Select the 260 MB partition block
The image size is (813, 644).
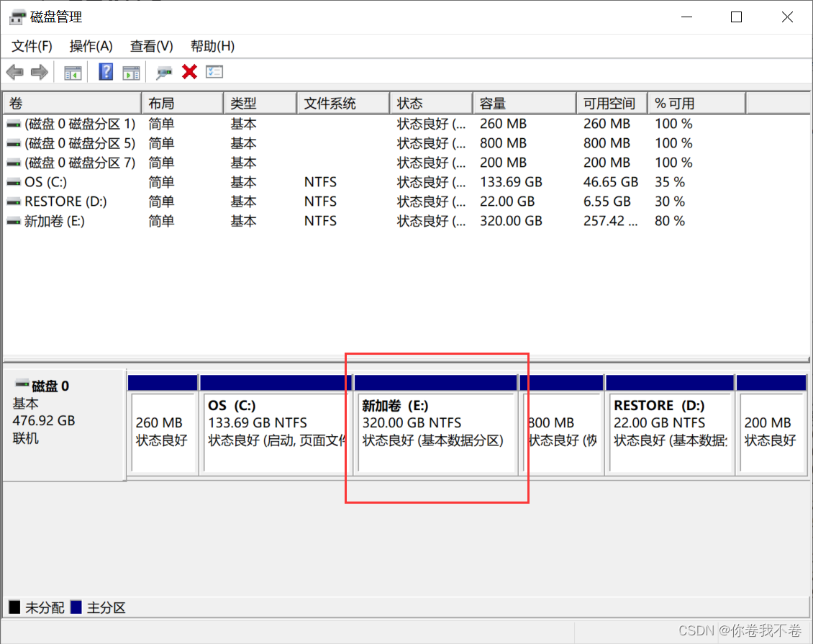coord(163,425)
